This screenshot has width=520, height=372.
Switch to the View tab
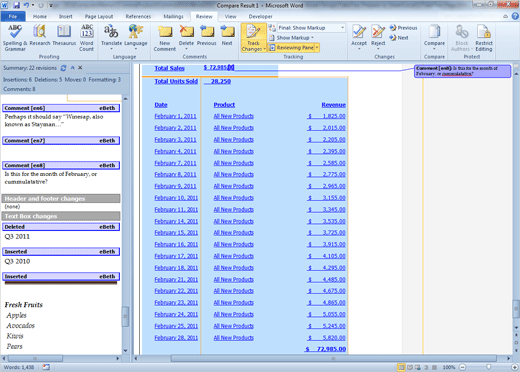pyautogui.click(x=230, y=16)
